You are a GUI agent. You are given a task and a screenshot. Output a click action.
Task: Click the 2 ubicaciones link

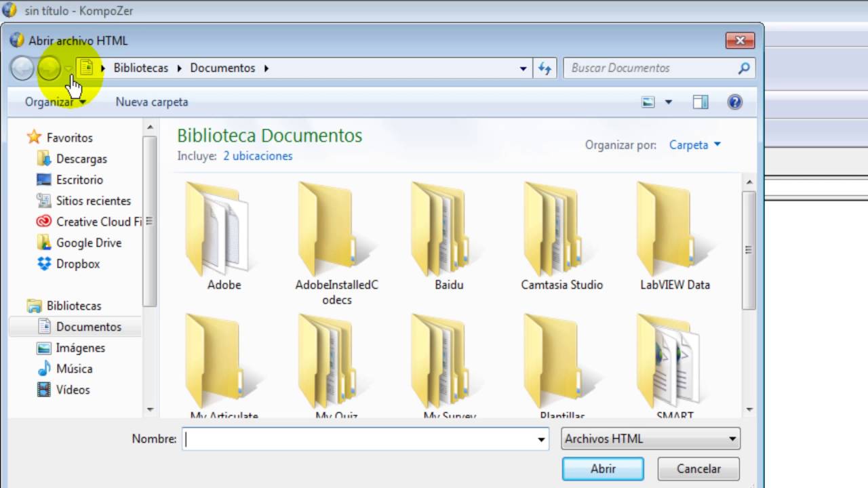(x=258, y=156)
